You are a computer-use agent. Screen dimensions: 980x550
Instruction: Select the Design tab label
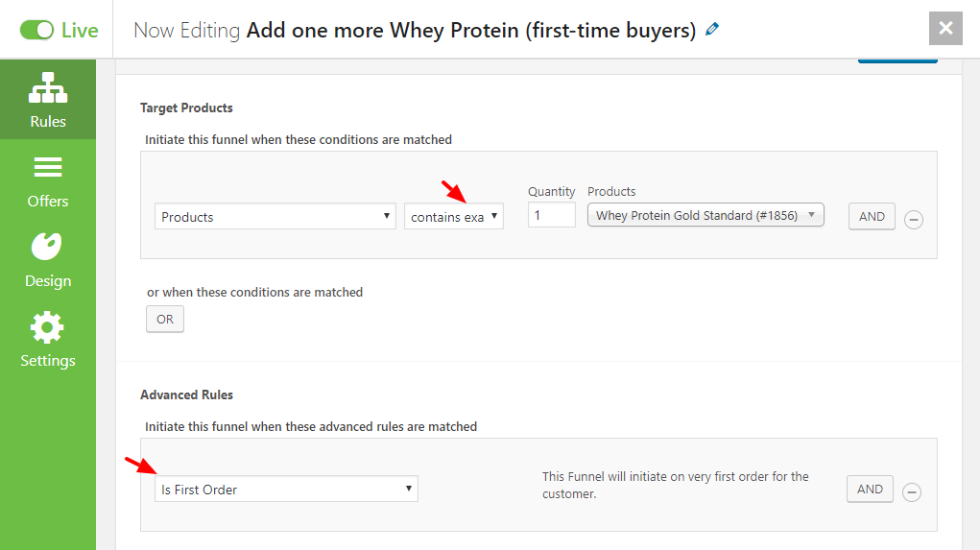click(48, 281)
